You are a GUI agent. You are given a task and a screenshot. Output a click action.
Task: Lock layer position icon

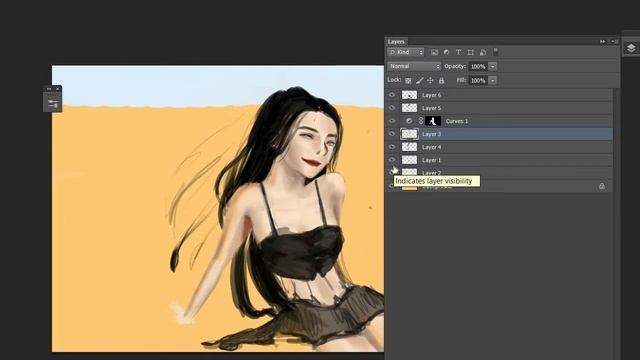(430, 80)
